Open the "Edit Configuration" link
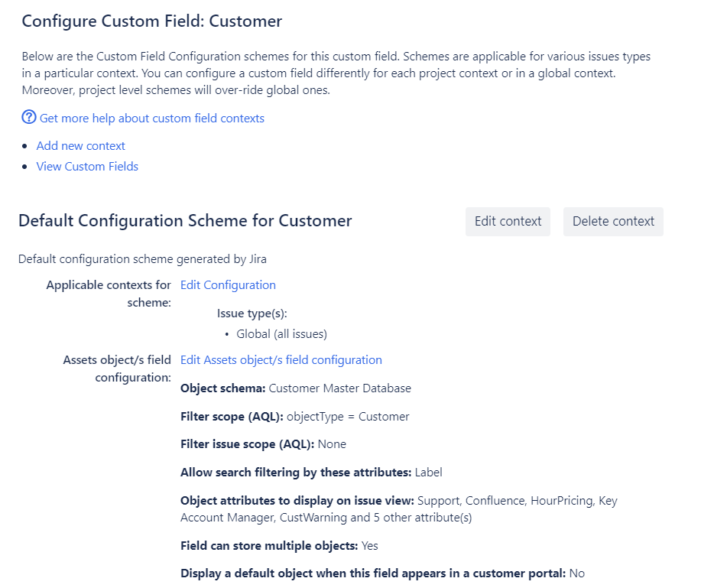This screenshot has width=714, height=588. 228,284
